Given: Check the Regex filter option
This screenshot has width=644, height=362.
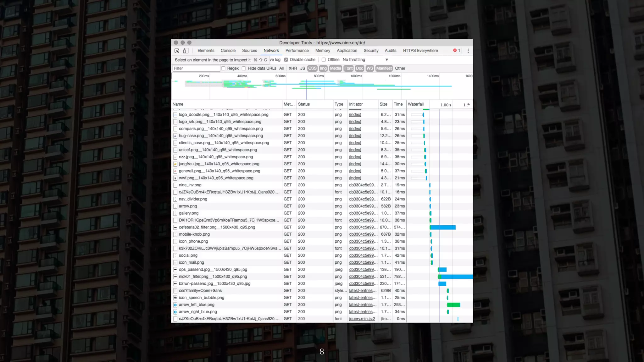Looking at the screenshot, I should 224,69.
